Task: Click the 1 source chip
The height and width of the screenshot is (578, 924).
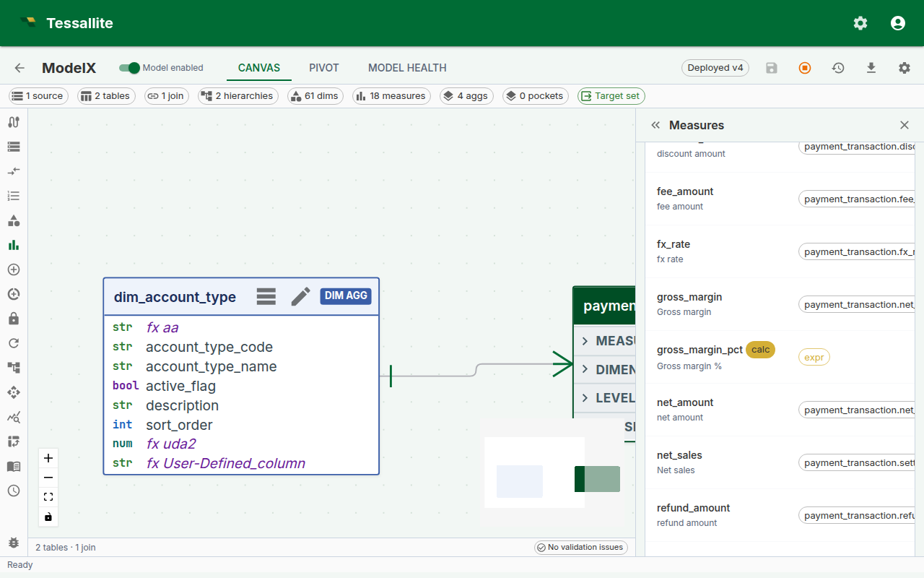Action: (x=38, y=96)
